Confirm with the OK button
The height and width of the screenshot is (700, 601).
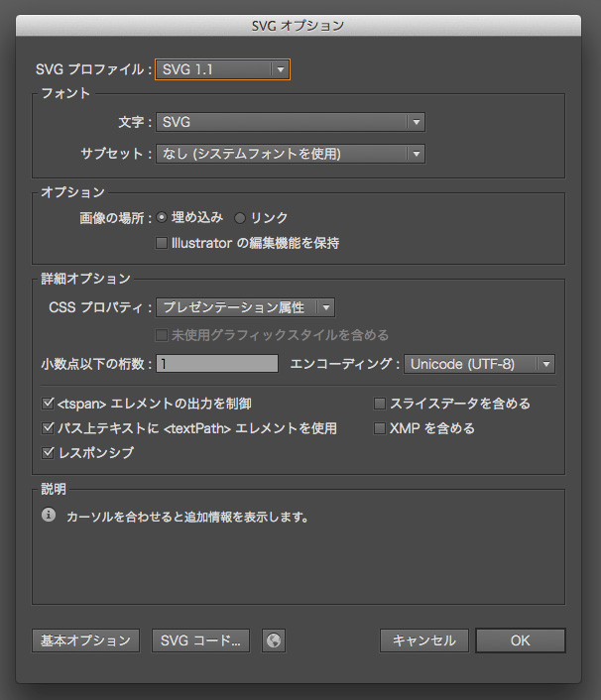pyautogui.click(x=521, y=641)
